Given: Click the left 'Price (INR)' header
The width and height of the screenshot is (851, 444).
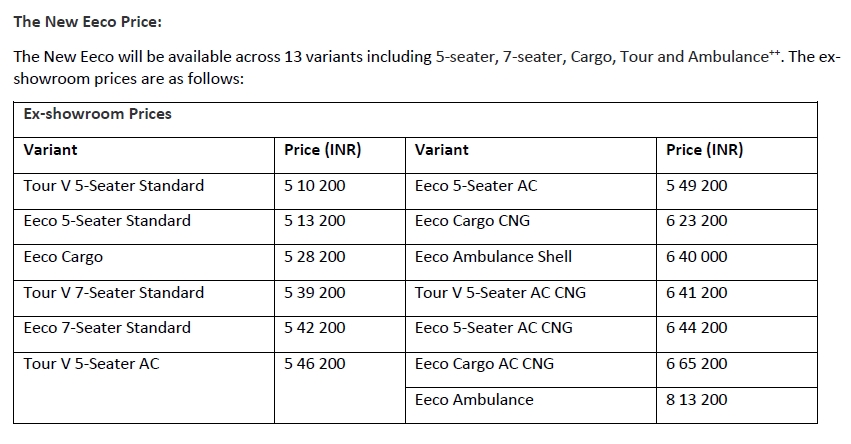Looking at the screenshot, I should point(322,150).
